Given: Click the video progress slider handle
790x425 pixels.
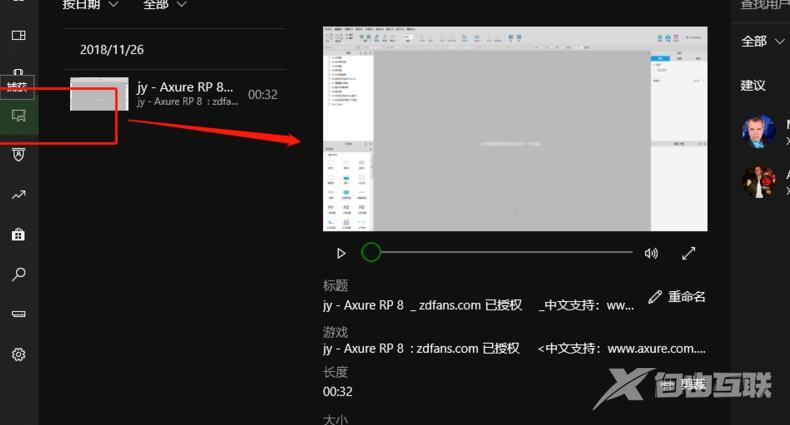Looking at the screenshot, I should [371, 252].
